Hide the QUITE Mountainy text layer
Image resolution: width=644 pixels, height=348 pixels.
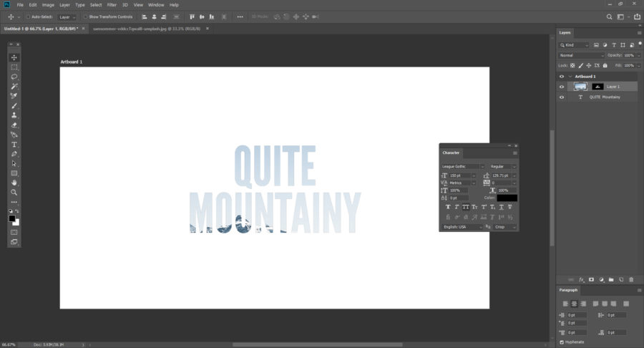tap(562, 97)
